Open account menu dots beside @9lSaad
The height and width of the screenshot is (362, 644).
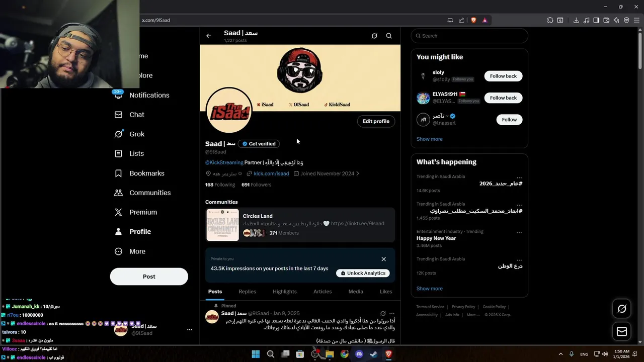tap(190, 329)
